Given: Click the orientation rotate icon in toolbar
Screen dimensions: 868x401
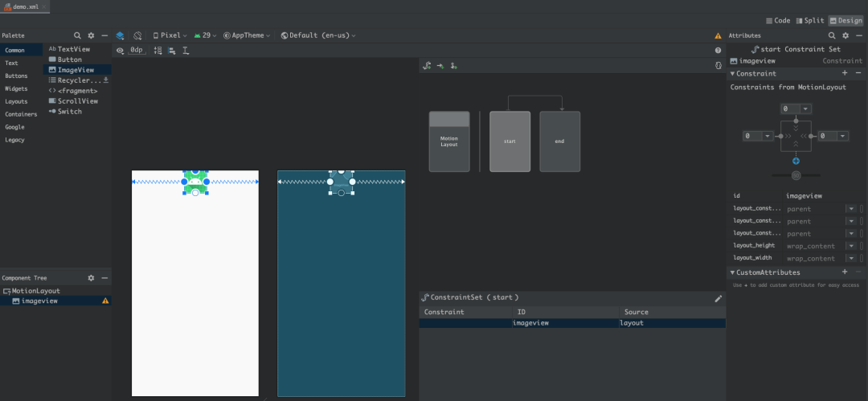Looking at the screenshot, I should point(137,35).
